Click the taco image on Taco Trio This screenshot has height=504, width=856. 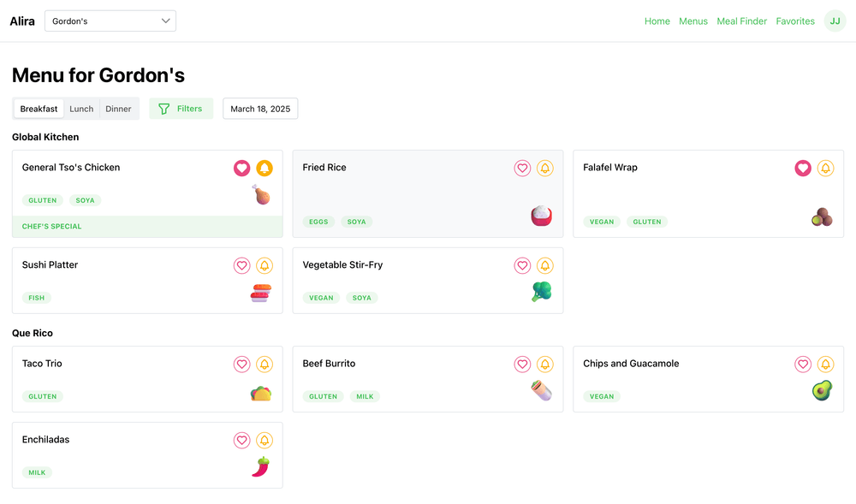pos(261,393)
